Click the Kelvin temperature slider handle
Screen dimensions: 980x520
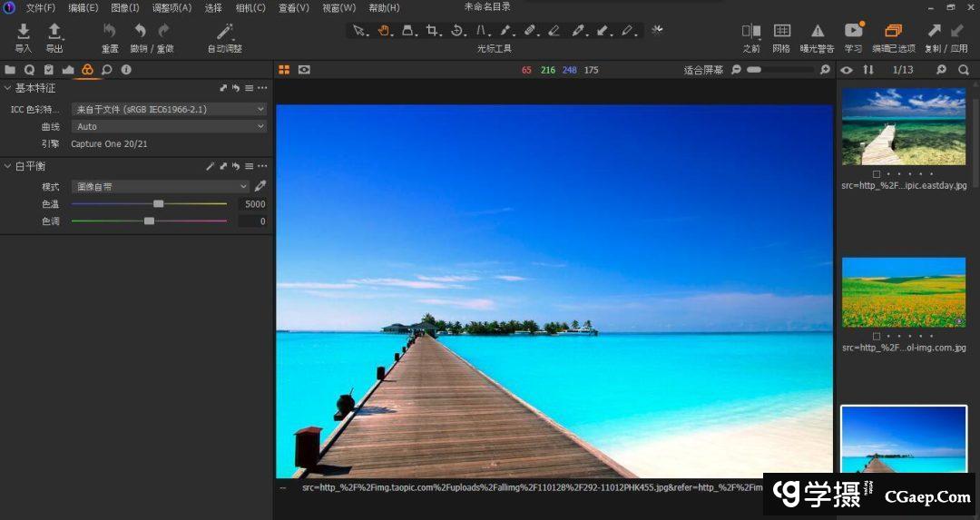(158, 204)
